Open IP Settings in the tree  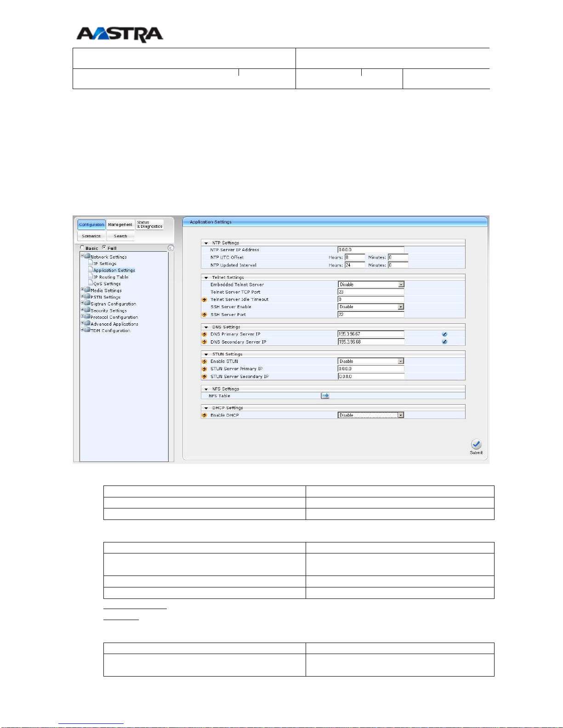point(105,264)
